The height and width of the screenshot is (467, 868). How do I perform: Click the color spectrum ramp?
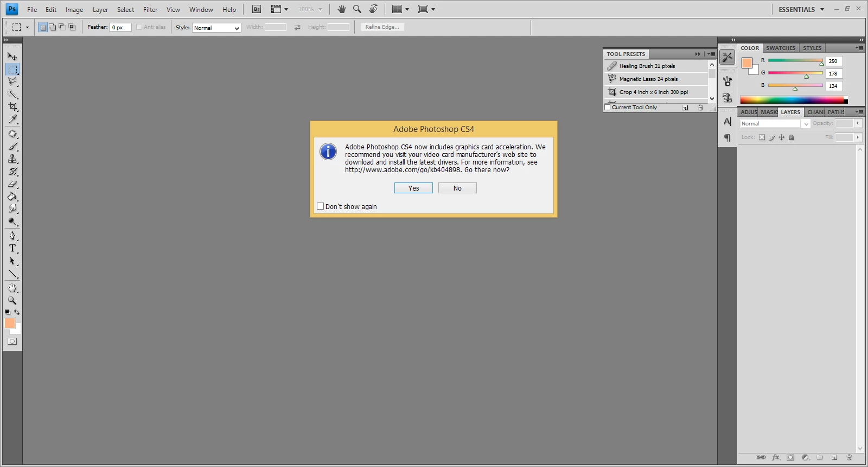pos(793,100)
